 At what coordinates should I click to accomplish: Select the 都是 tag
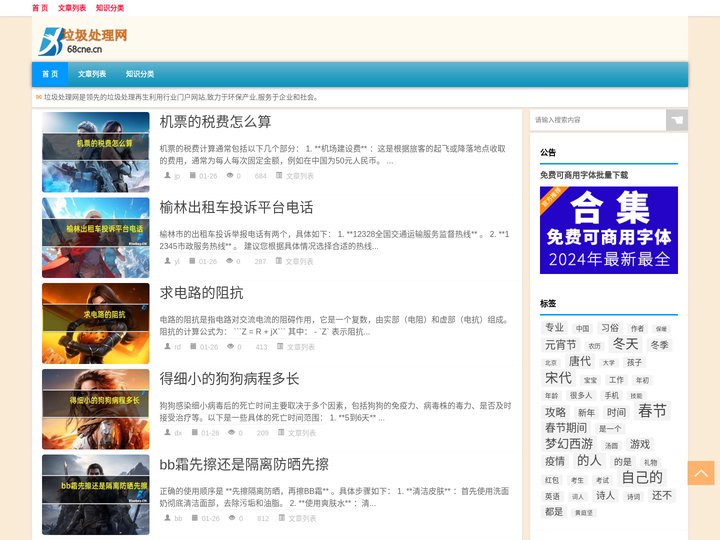pyautogui.click(x=554, y=512)
